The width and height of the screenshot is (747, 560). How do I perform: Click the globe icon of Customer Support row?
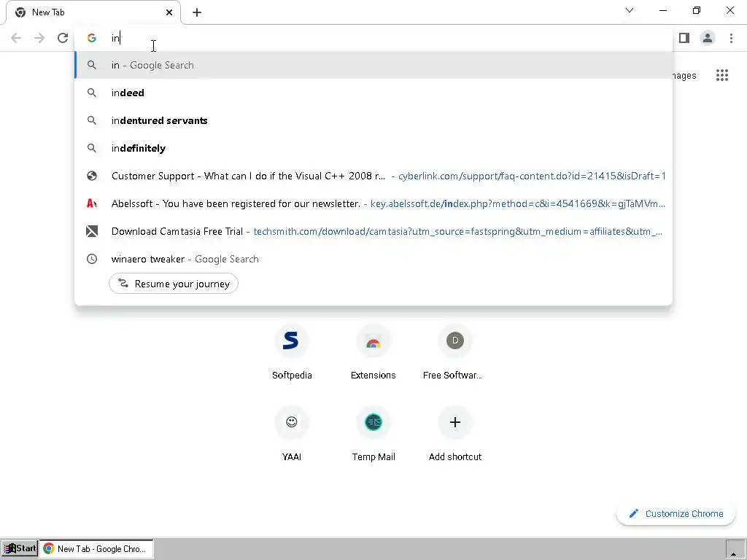click(92, 176)
